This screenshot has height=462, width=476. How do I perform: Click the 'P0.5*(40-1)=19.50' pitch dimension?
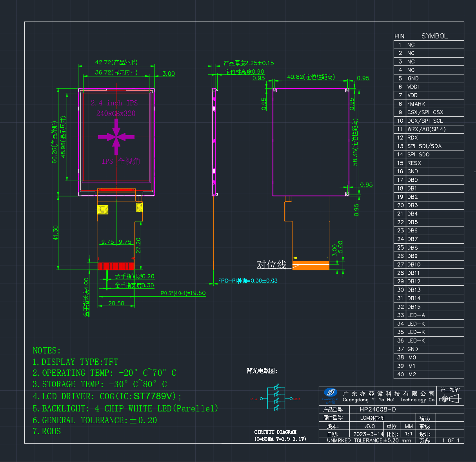[x=183, y=293]
